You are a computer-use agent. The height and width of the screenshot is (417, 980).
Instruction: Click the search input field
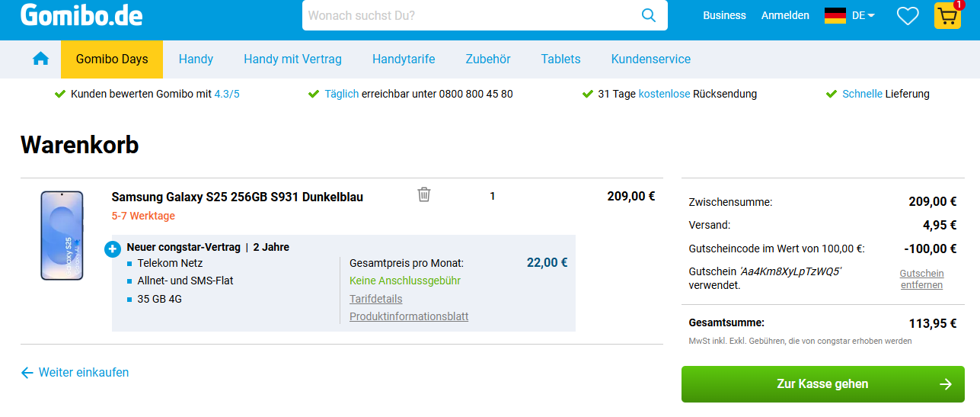(x=468, y=15)
